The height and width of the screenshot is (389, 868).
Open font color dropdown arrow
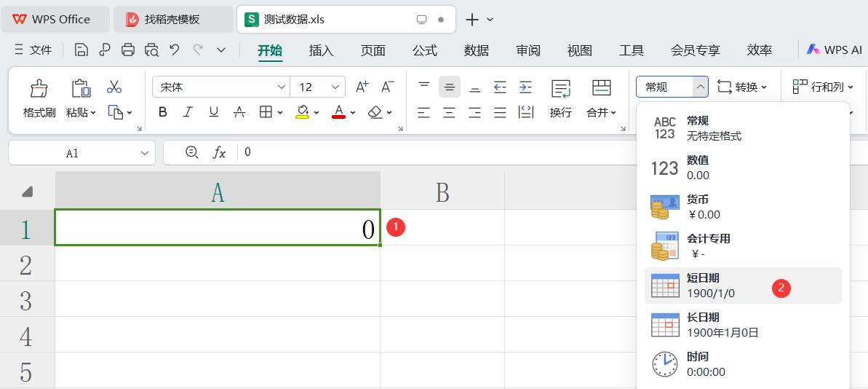pyautogui.click(x=353, y=113)
